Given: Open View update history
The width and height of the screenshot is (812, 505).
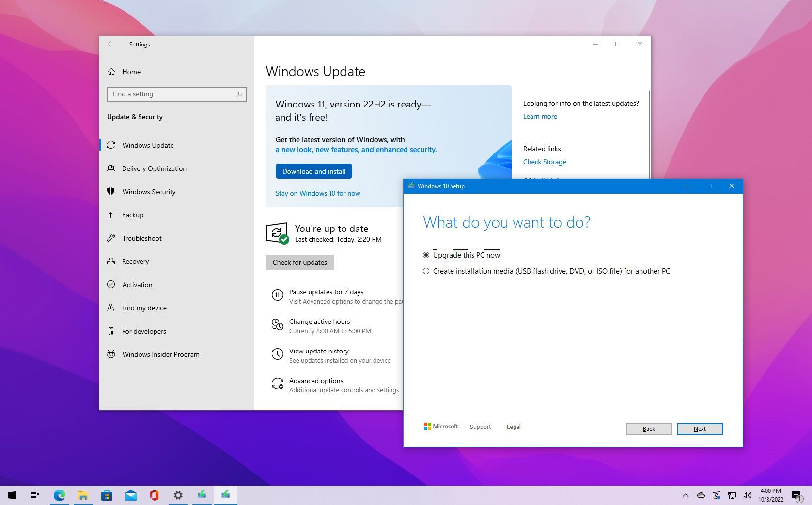Looking at the screenshot, I should point(318,351).
